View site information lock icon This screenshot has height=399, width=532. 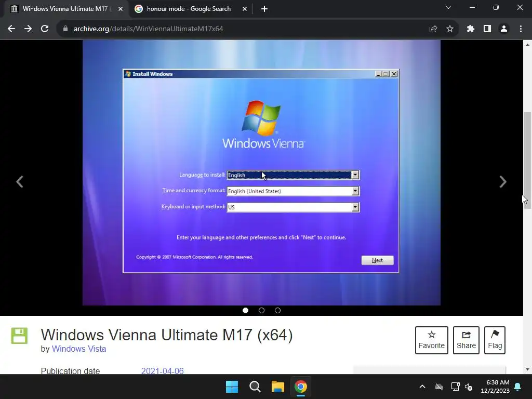[x=65, y=29]
